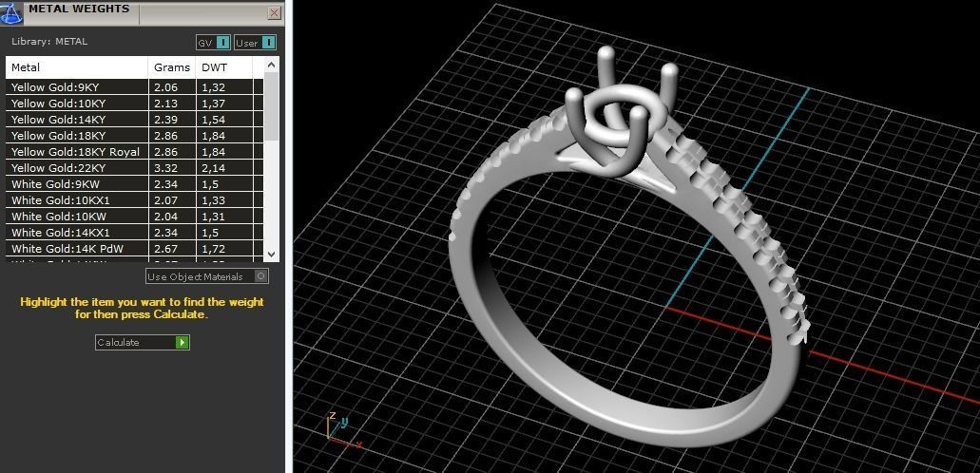This screenshot has width=980, height=473.
Task: Click the metal list scrollbar thumb
Action: tap(271, 106)
